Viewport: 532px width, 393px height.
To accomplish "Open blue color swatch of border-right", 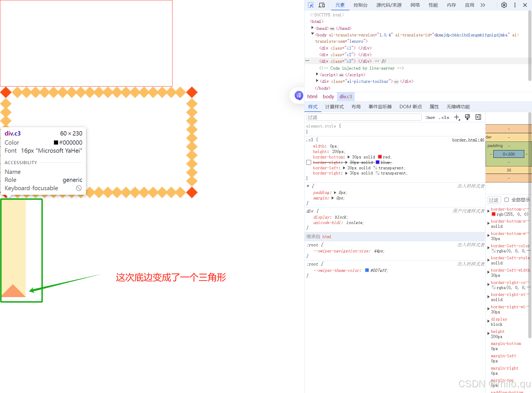I will (x=378, y=162).
